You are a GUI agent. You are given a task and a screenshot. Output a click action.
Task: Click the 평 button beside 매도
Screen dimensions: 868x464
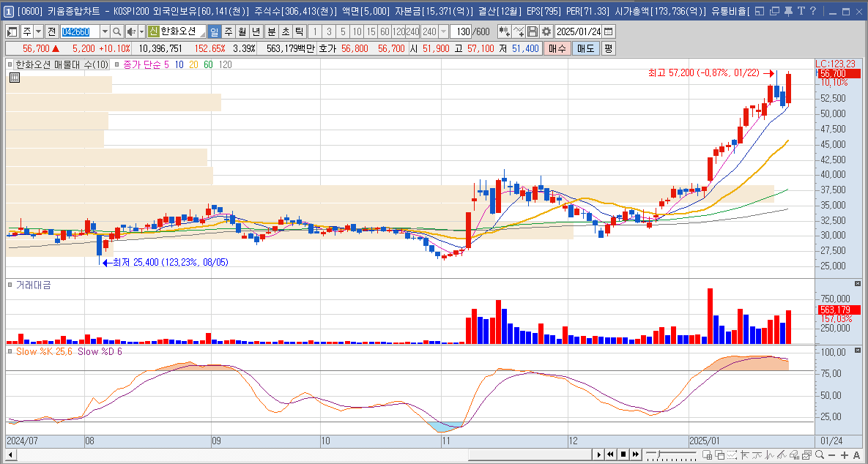click(608, 48)
